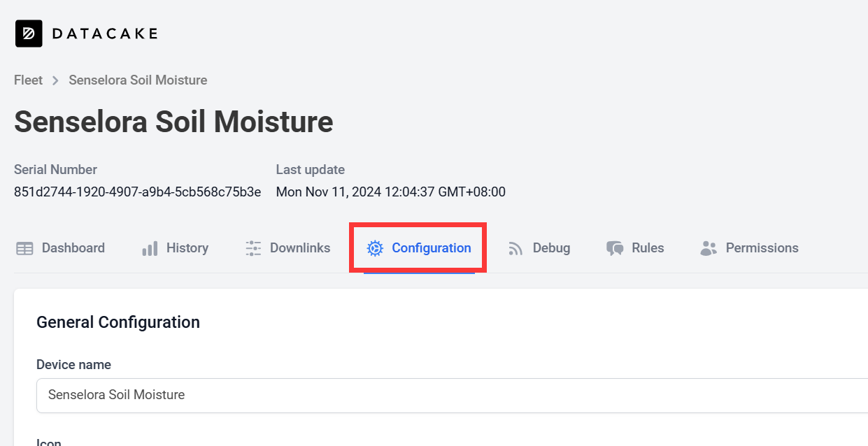
Task: Open the Fleet breadcrumb link
Action: [28, 80]
